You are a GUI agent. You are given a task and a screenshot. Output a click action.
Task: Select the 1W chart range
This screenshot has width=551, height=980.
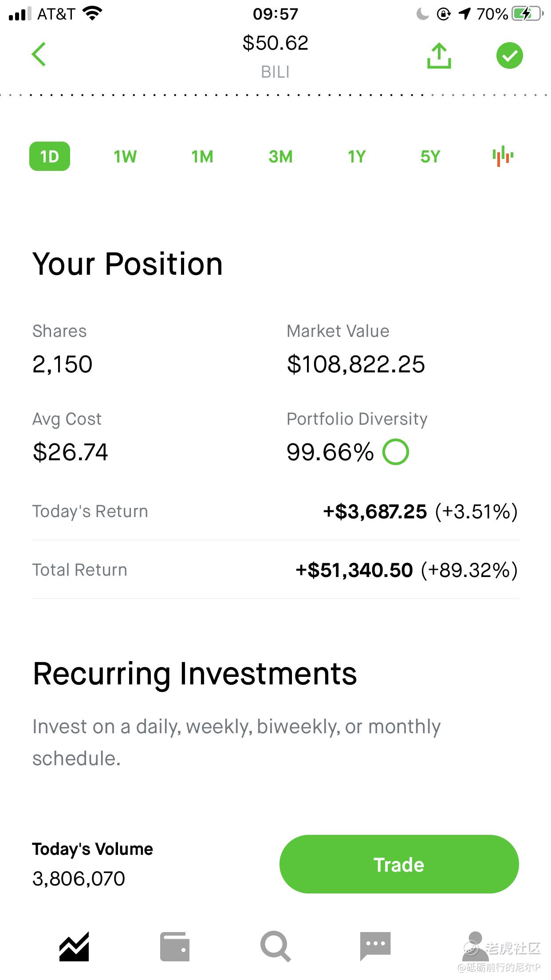coord(125,157)
